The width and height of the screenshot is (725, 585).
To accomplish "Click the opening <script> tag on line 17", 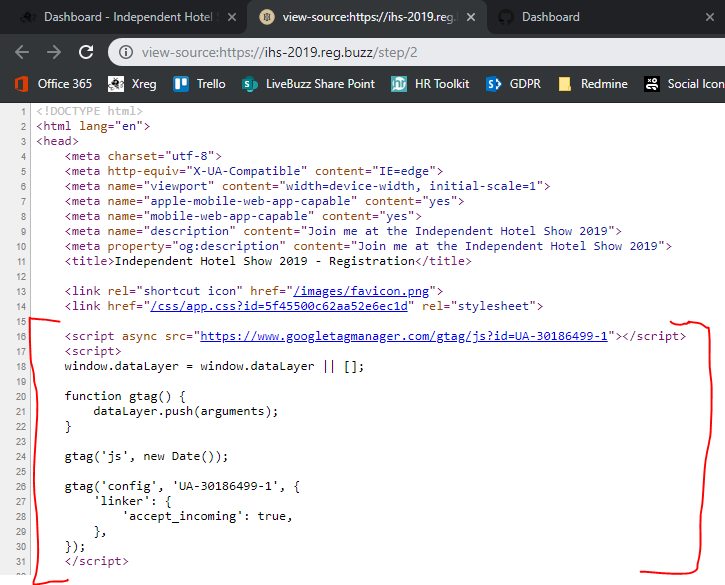I will pos(93,351).
